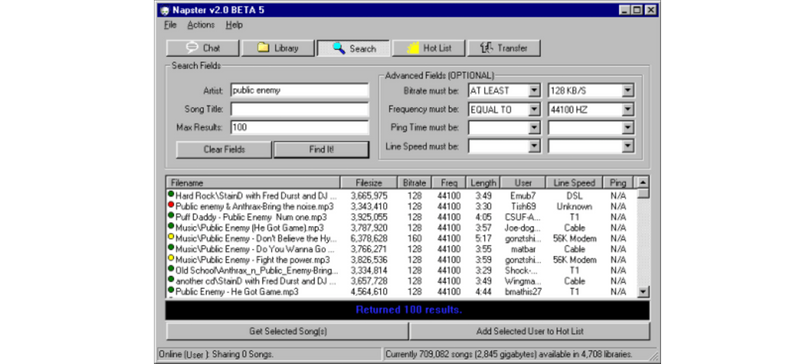Click the yellow dot beside Don't Believe the Hy...
The width and height of the screenshot is (804, 364).
(171, 237)
